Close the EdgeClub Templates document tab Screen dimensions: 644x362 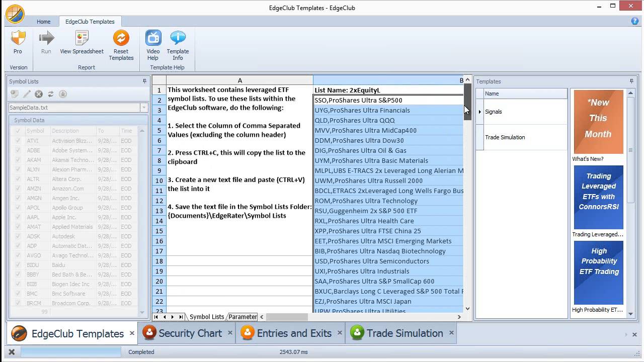point(132,333)
